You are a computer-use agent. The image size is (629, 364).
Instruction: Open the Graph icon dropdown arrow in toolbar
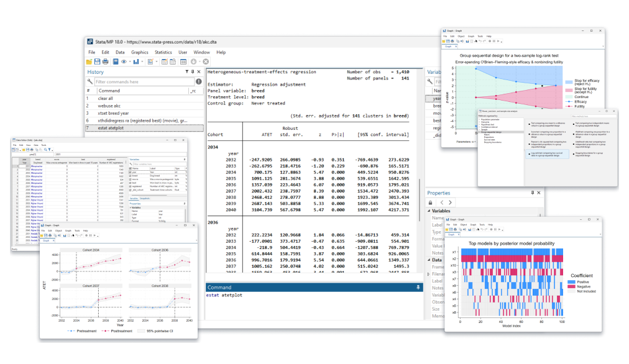[x=142, y=61]
